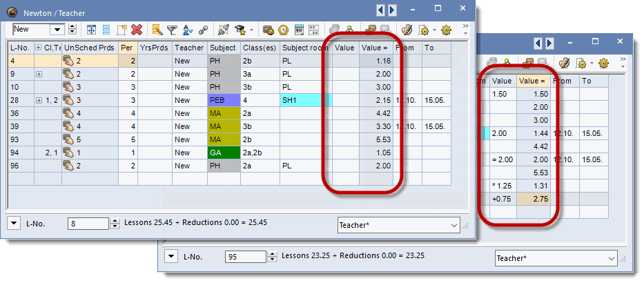Click the paint palette icon in front window
The height and width of the screenshot is (283, 644).
click(407, 30)
